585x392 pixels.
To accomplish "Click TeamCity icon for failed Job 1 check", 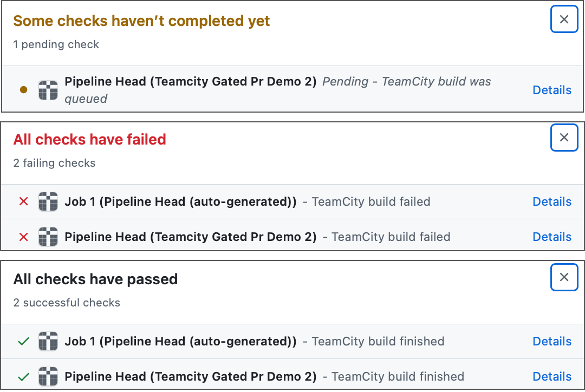I will pyautogui.click(x=48, y=202).
